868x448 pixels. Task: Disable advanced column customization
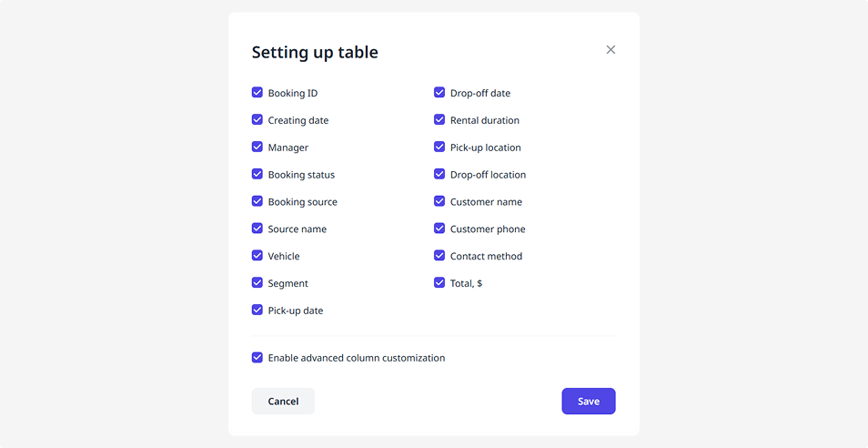tap(257, 358)
